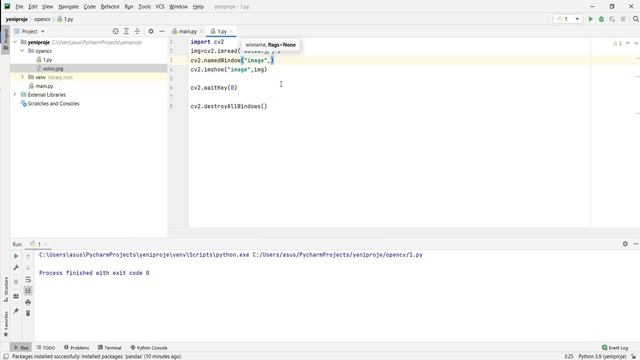Select volvo.jpg in project tree
640x360 pixels.
pos(53,69)
